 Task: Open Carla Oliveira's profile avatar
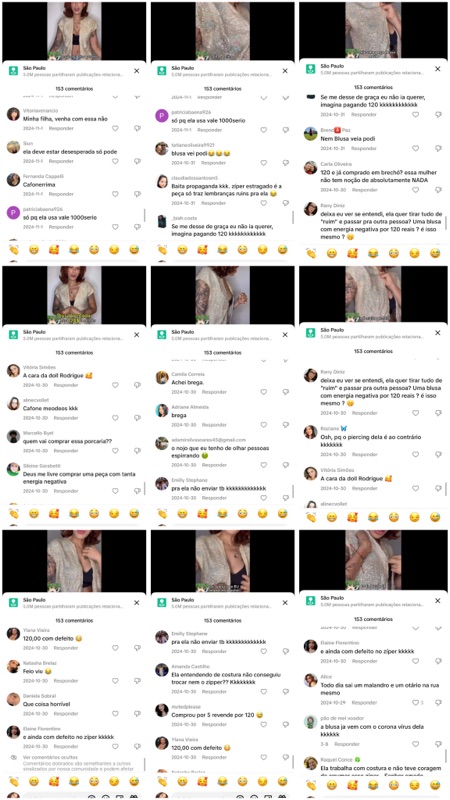pyautogui.click(x=310, y=168)
